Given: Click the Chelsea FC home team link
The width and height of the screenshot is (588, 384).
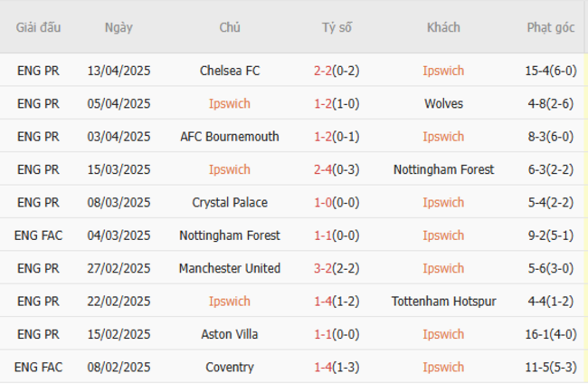Looking at the screenshot, I should (229, 71).
